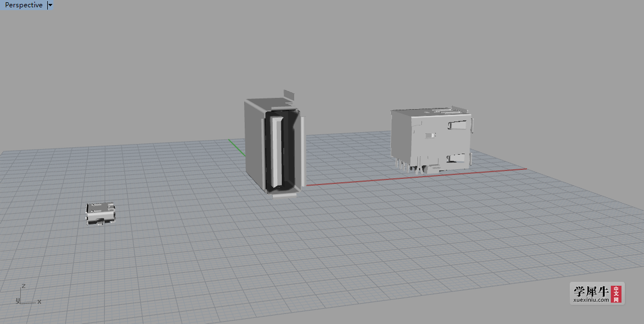Screen dimensions: 644x324
Task: Open the Perspective viewport title menu
Action: 24,5
